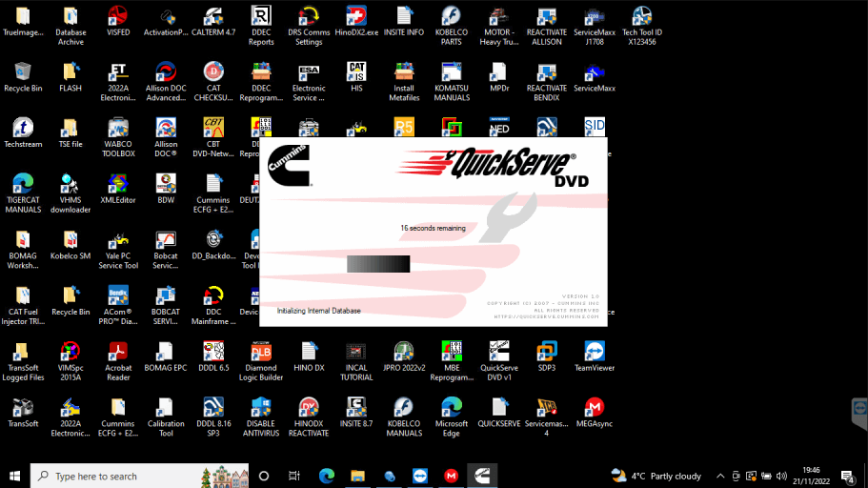Show hidden system tray icons
The image size is (868, 488).
coord(720,476)
